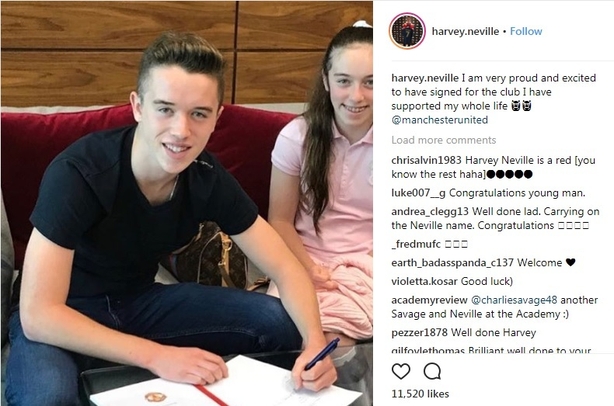Open violetta.kosar commenter profile
This screenshot has height=406, width=614.
point(424,281)
